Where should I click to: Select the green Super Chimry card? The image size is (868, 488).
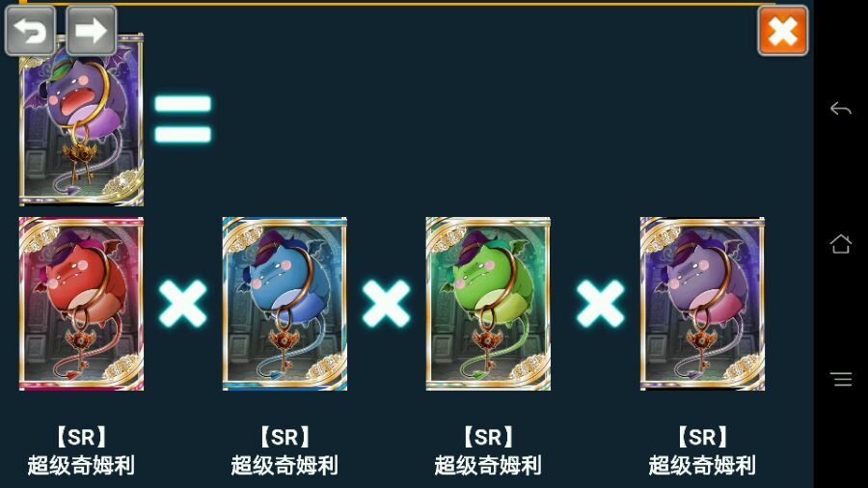tap(488, 304)
